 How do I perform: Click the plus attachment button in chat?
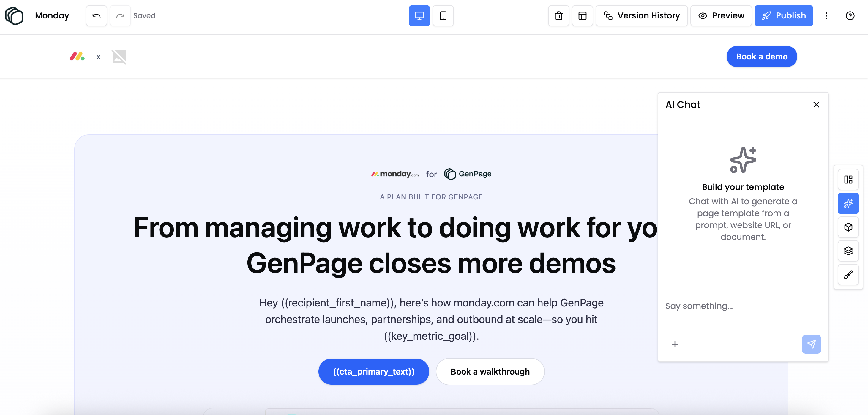pyautogui.click(x=675, y=344)
